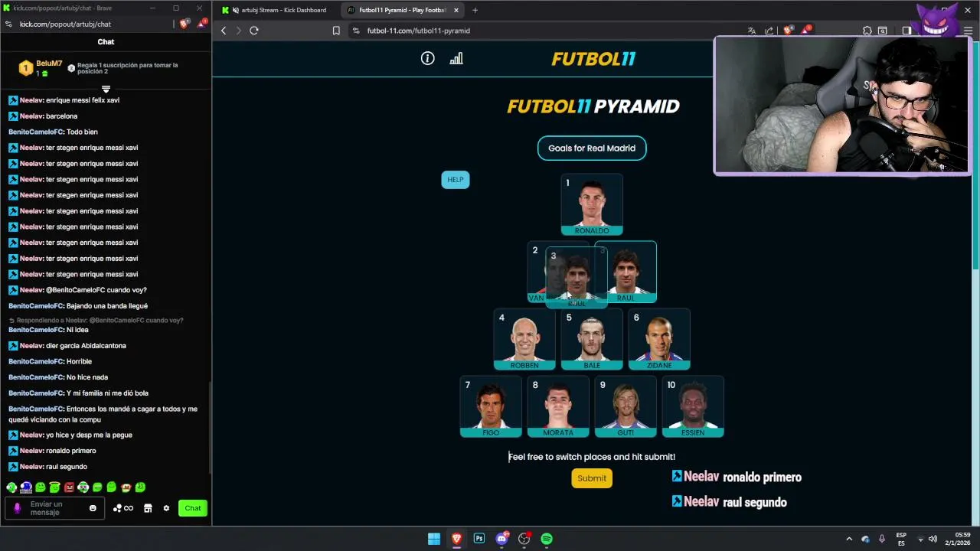The image size is (980, 551).
Task: Click the purple microphone icon in chat input
Action: pyautogui.click(x=18, y=508)
